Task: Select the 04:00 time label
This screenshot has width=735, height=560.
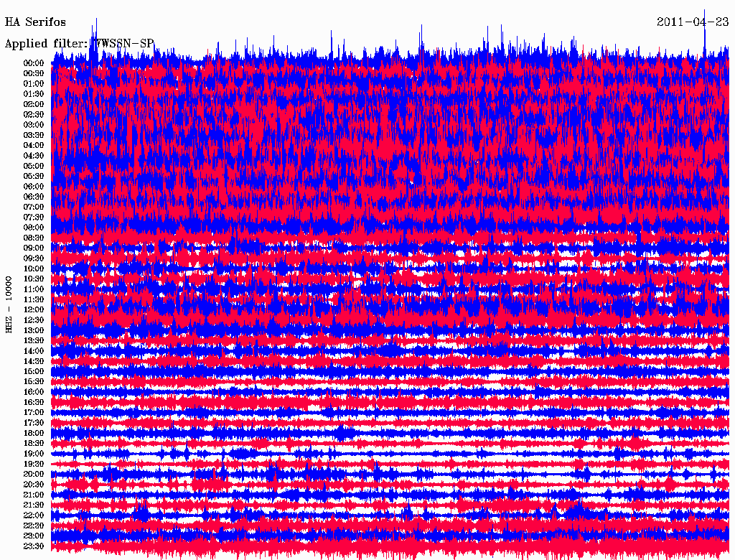Action: 34,146
